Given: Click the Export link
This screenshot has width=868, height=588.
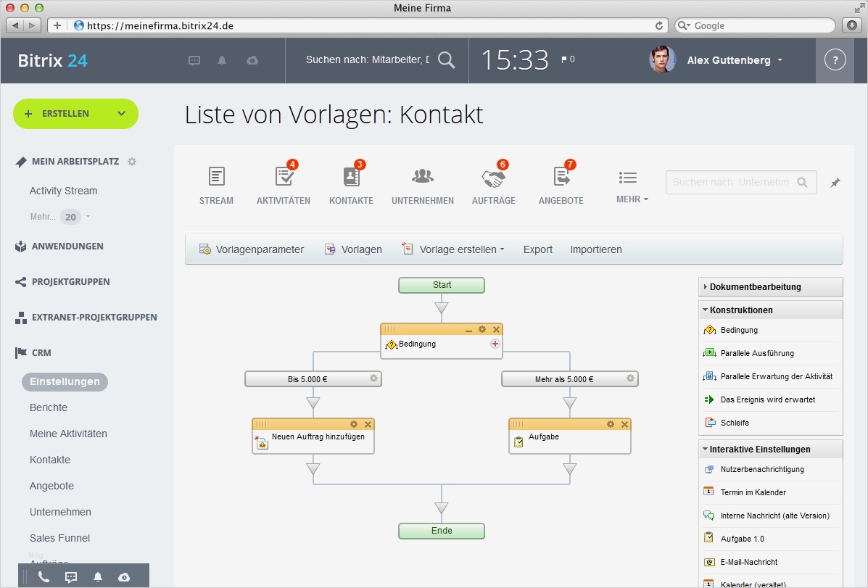Looking at the screenshot, I should tap(537, 249).
